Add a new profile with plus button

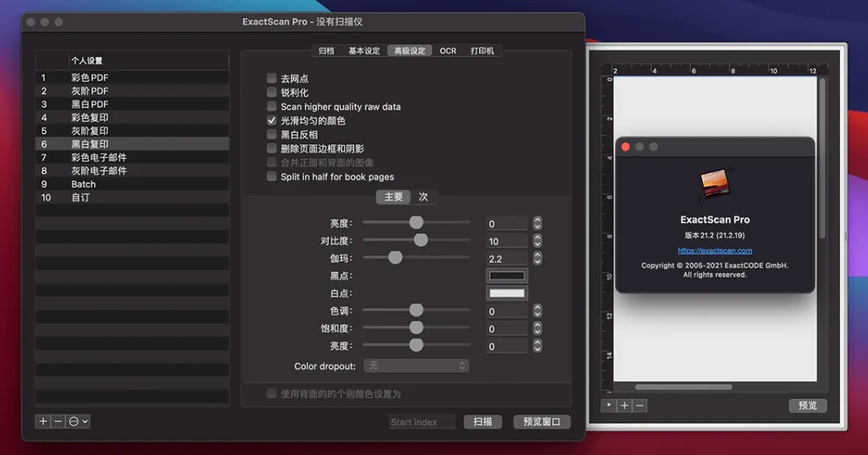click(44, 421)
